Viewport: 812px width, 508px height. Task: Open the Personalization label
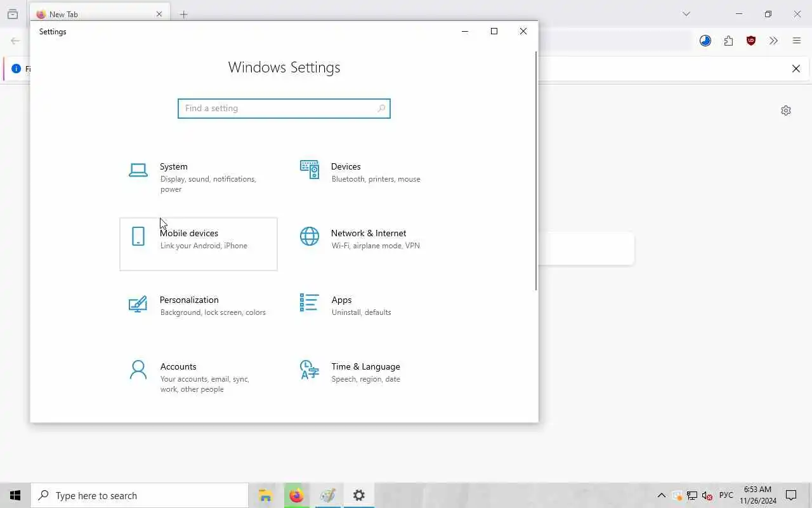click(189, 300)
